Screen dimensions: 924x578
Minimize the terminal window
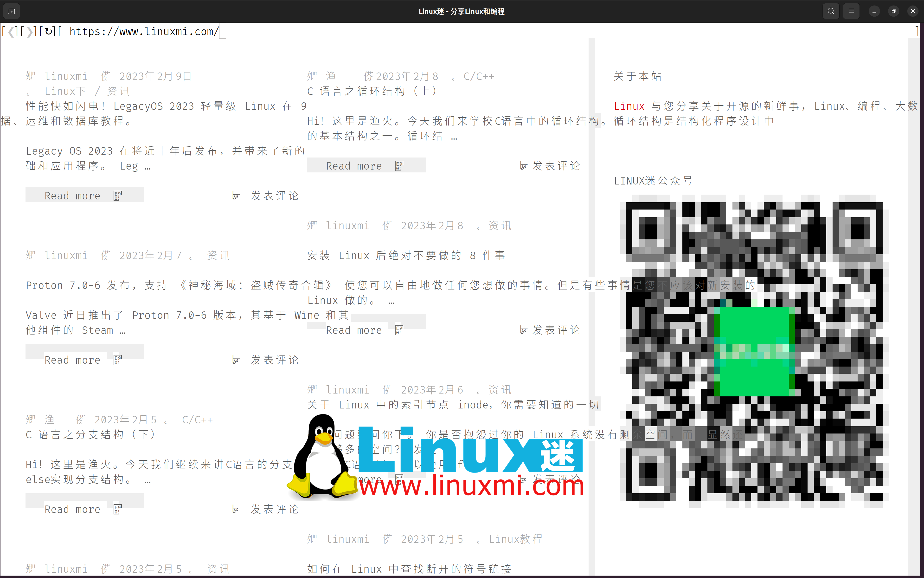click(874, 12)
